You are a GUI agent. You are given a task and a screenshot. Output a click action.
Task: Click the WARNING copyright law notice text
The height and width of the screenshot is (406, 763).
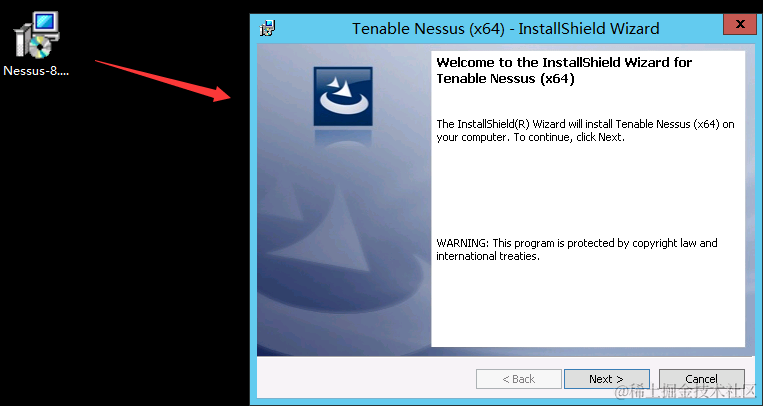click(577, 249)
